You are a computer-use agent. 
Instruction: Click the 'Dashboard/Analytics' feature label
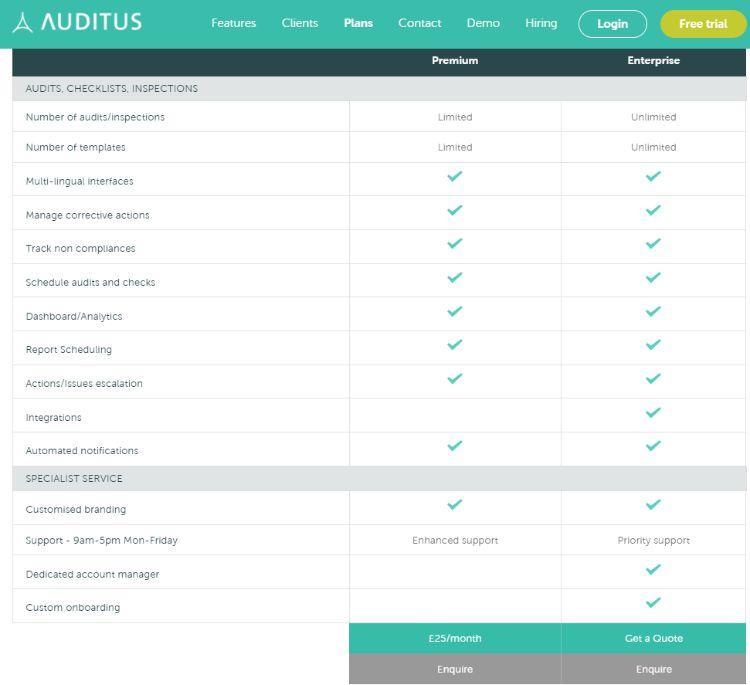click(74, 317)
